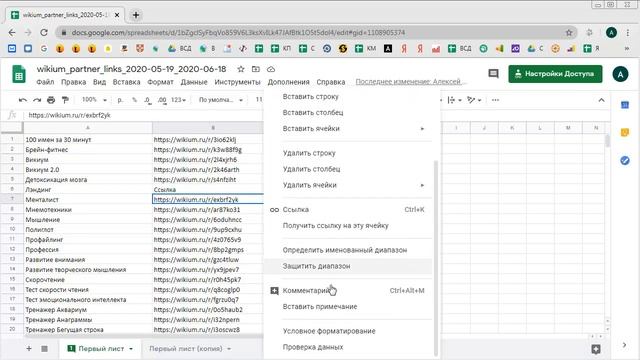Screen dimensions: 640x360
Task: Open Google Sheets home icon
Action: coord(19,74)
